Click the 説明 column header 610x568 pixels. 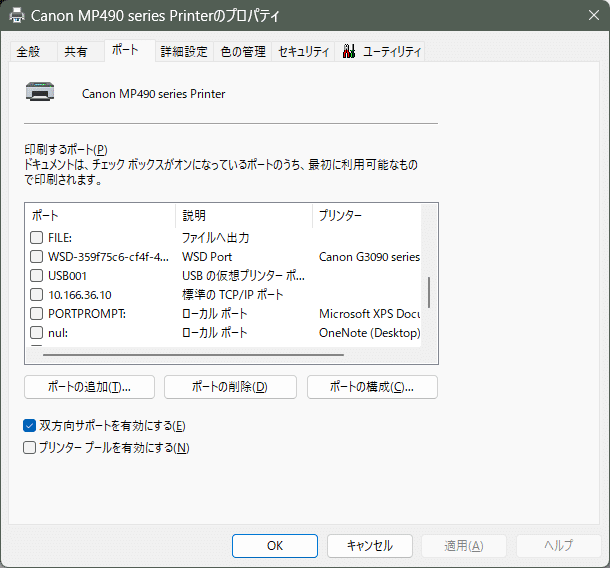(x=244, y=215)
